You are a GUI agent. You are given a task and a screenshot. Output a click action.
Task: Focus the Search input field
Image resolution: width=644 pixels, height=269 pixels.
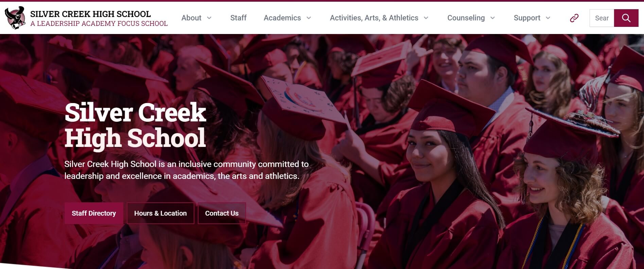click(x=602, y=18)
